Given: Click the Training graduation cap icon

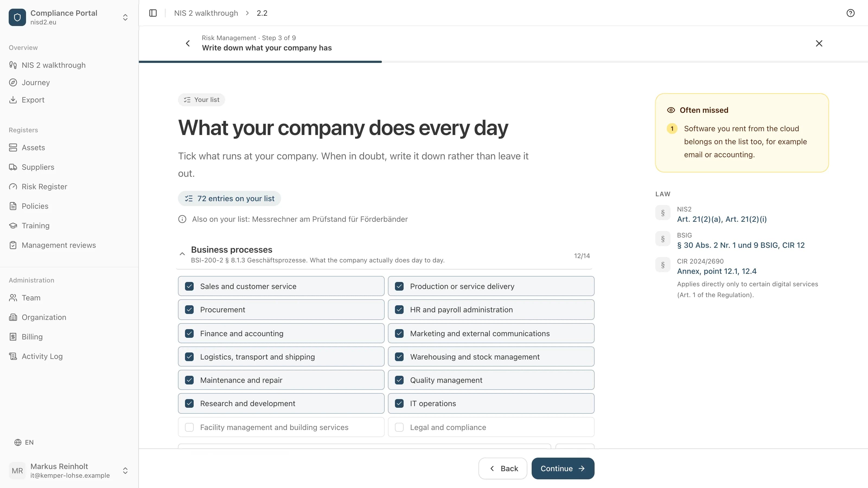Looking at the screenshot, I should [x=13, y=226].
